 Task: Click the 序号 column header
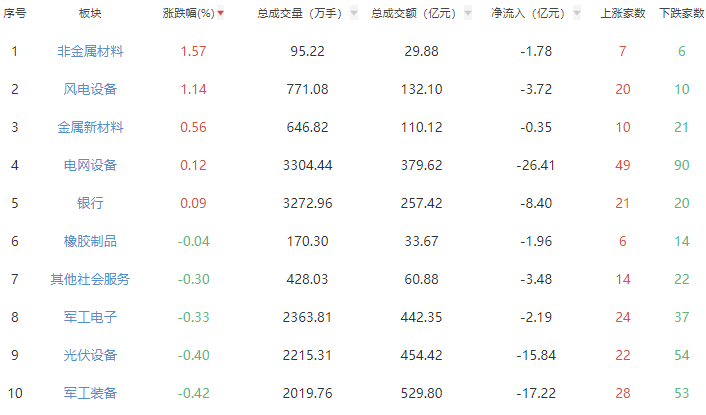(15, 14)
